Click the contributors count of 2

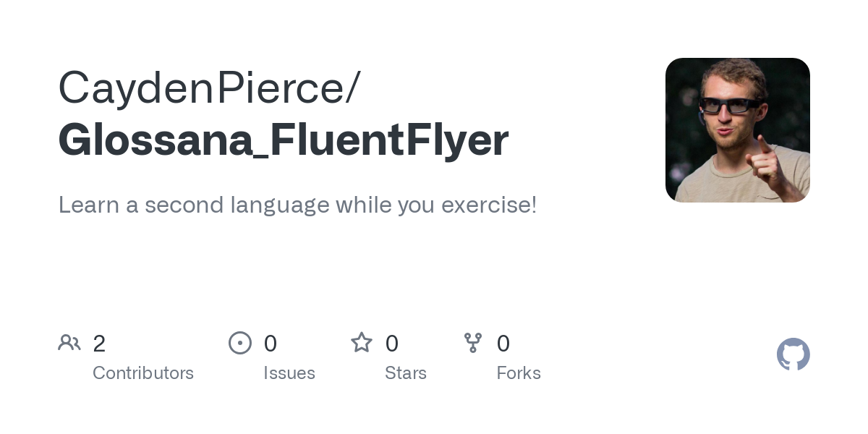[x=99, y=344]
